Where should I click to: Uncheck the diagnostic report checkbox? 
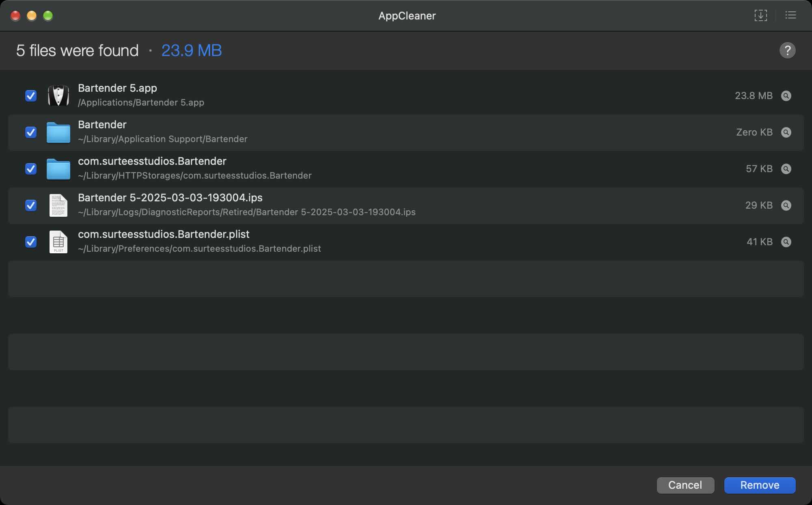[x=31, y=205]
